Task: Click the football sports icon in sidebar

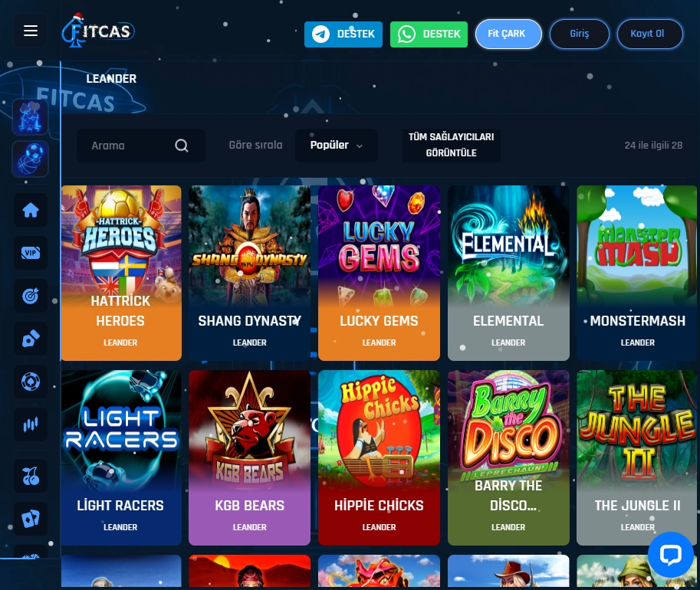Action: tap(31, 159)
